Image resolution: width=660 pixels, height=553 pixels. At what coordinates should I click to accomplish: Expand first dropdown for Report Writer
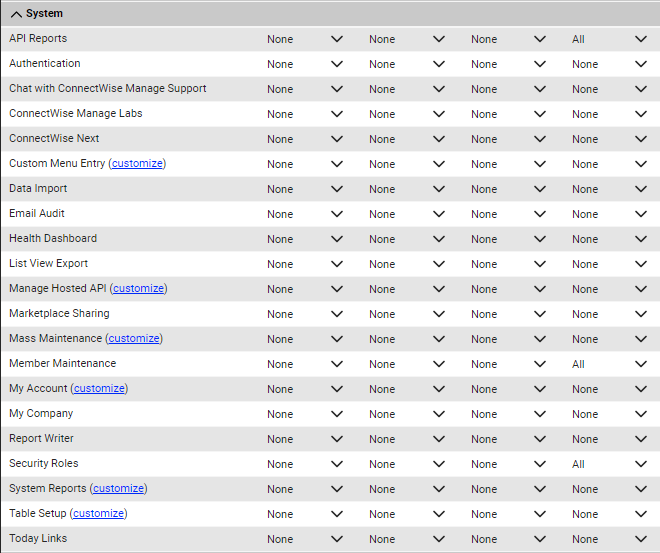point(305,439)
